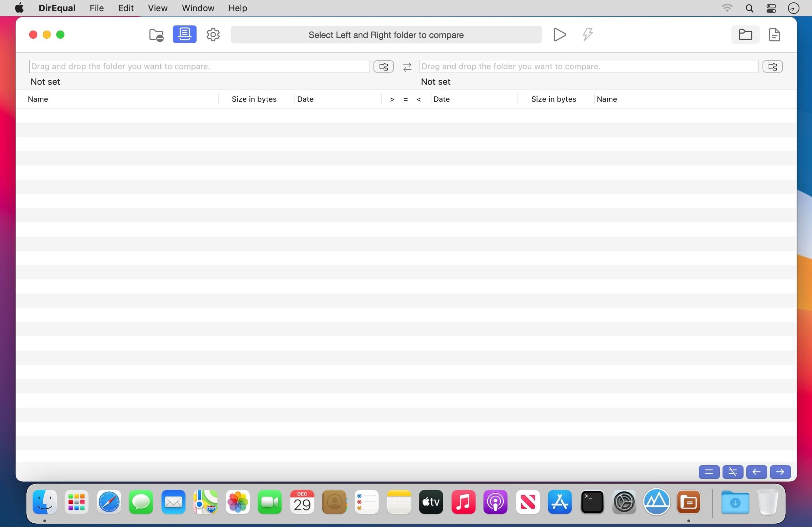Screen dimensions: 812x527
Task: Select the folder mode icon at top right
Action: pos(745,35)
